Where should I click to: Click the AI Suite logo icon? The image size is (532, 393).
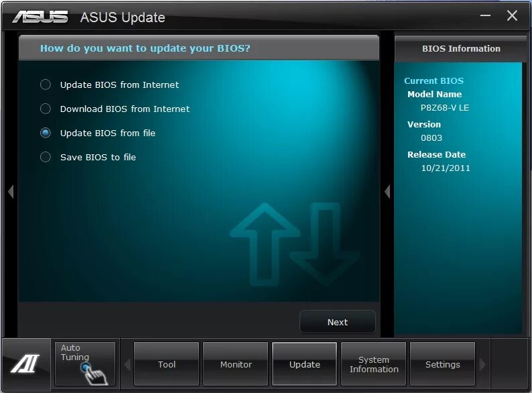[x=25, y=363]
